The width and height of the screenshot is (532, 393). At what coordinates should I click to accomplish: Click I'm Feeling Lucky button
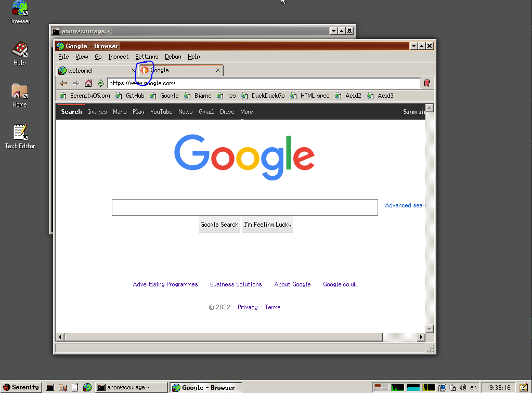[268, 224]
